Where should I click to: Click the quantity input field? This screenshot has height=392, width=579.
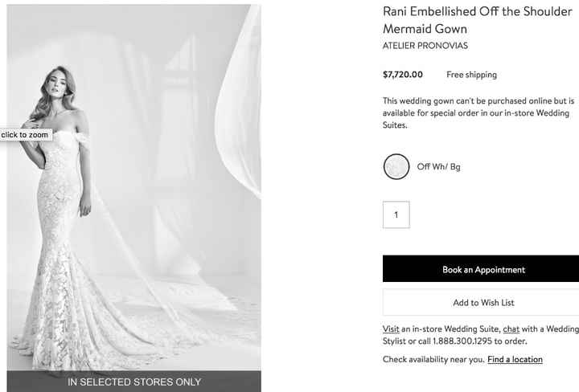point(396,214)
